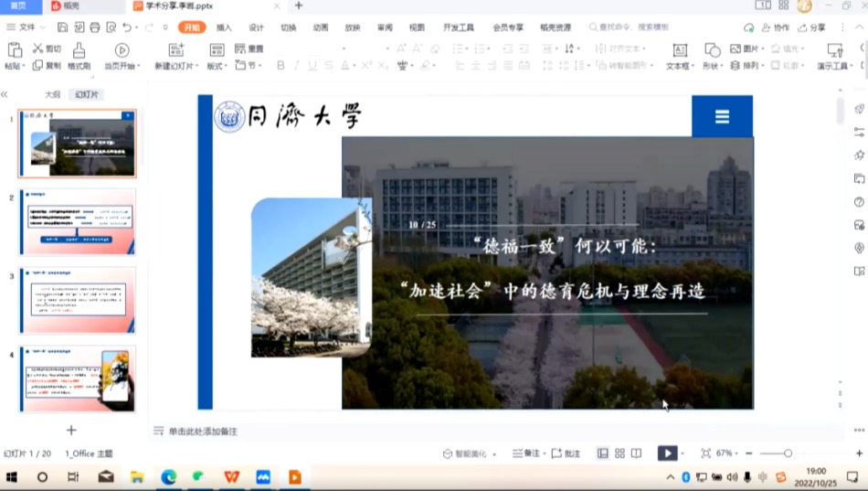
Task: Open the zoom percentage 67% dropdown
Action: coord(727,454)
